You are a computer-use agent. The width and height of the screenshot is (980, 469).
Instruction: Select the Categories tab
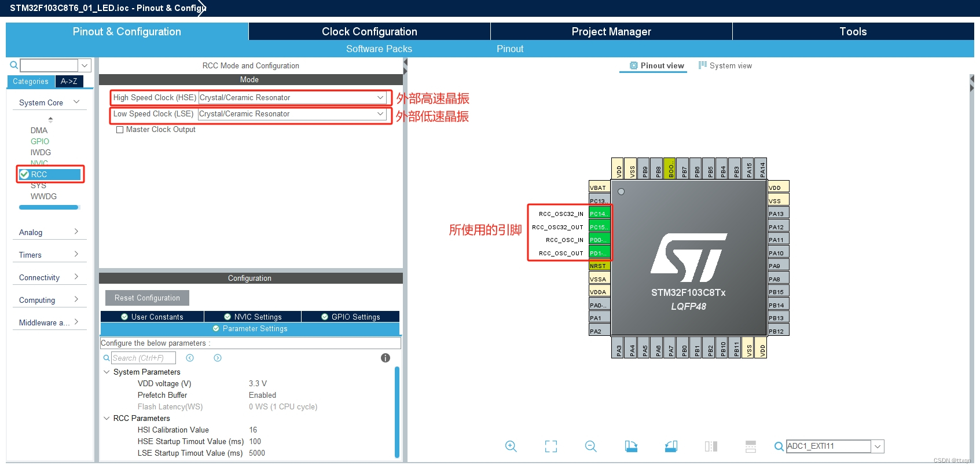pos(31,82)
